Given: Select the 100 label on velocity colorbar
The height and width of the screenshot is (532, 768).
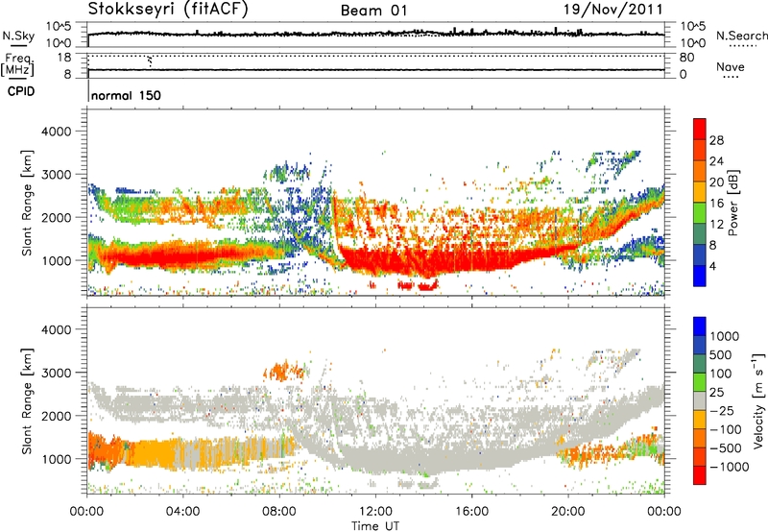Looking at the screenshot, I should click(x=721, y=374).
